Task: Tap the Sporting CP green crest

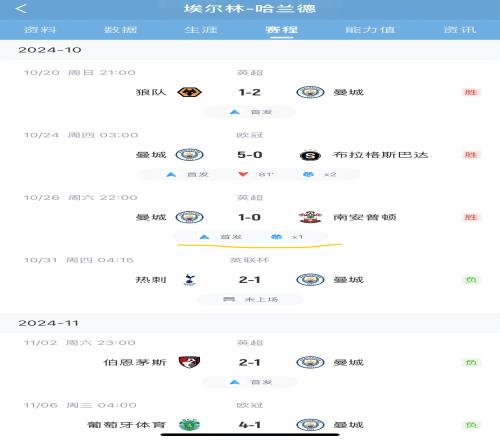Action: [189, 425]
